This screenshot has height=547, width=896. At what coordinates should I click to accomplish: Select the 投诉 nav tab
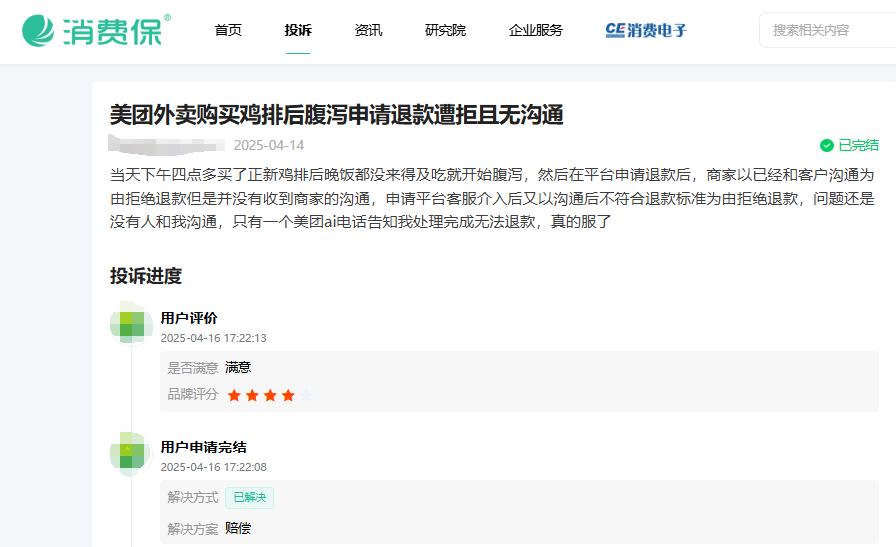click(x=298, y=30)
